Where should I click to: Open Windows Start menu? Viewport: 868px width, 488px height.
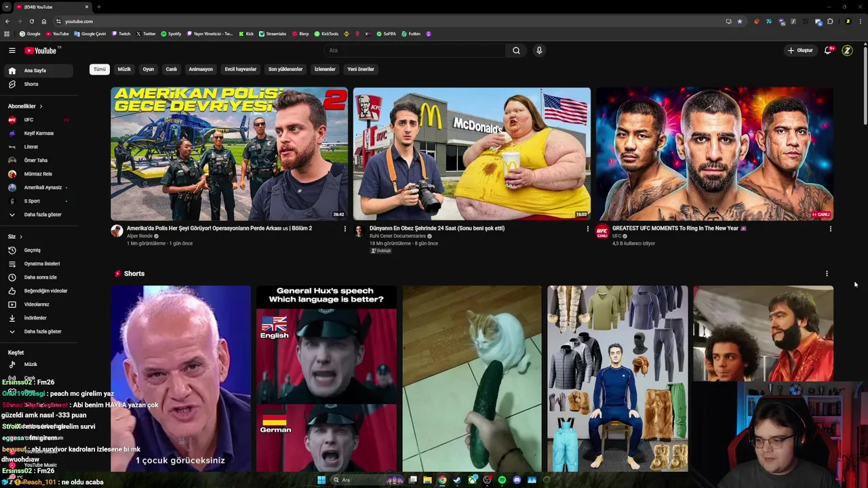321,480
